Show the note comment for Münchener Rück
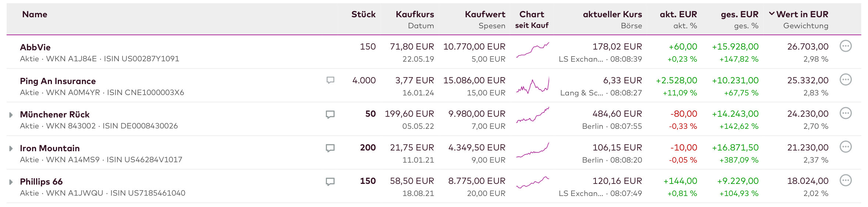 [x=330, y=115]
